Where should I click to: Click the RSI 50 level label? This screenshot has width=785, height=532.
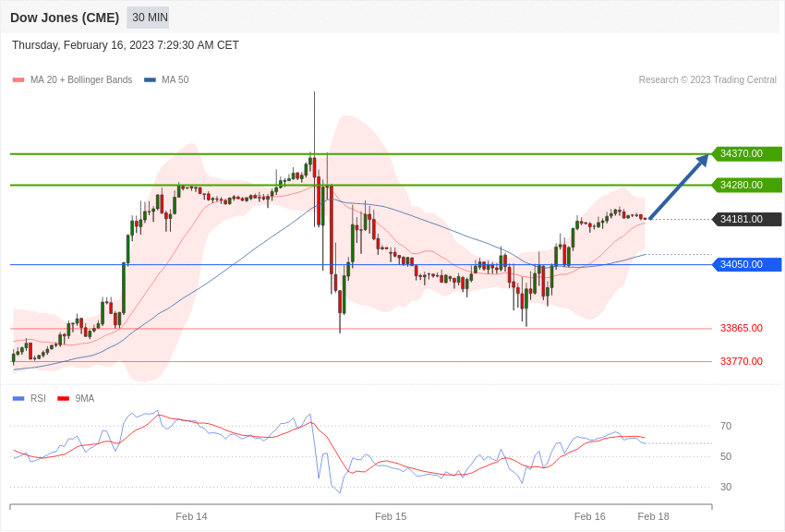[726, 456]
